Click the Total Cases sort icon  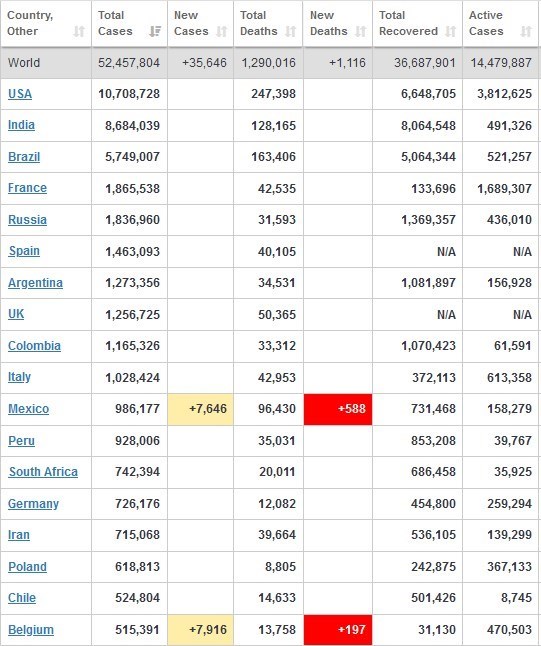coord(155,31)
